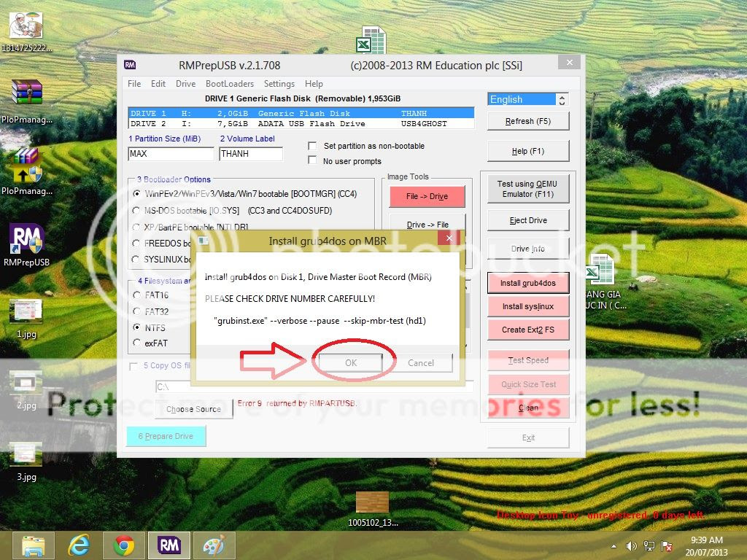
Task: Cancel the grub4dos MBR install
Action: [x=421, y=363]
